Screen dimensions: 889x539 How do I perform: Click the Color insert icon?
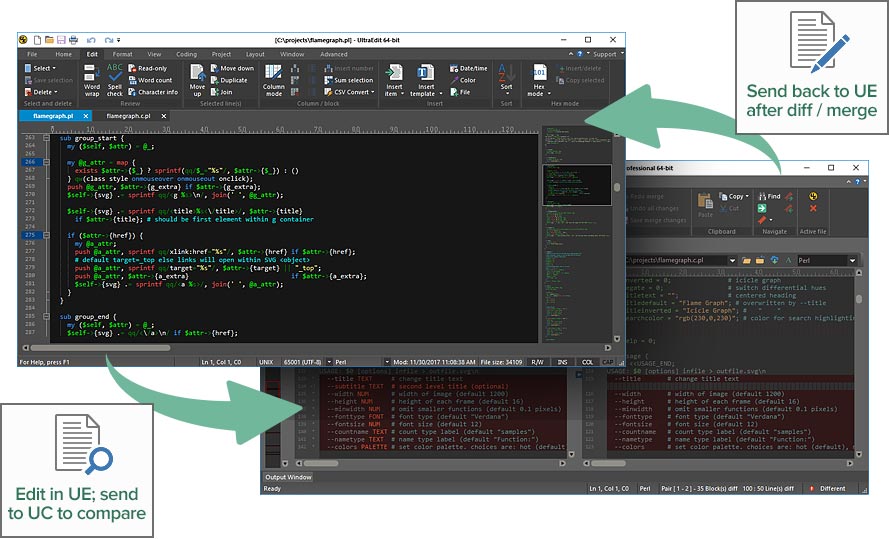click(463, 80)
